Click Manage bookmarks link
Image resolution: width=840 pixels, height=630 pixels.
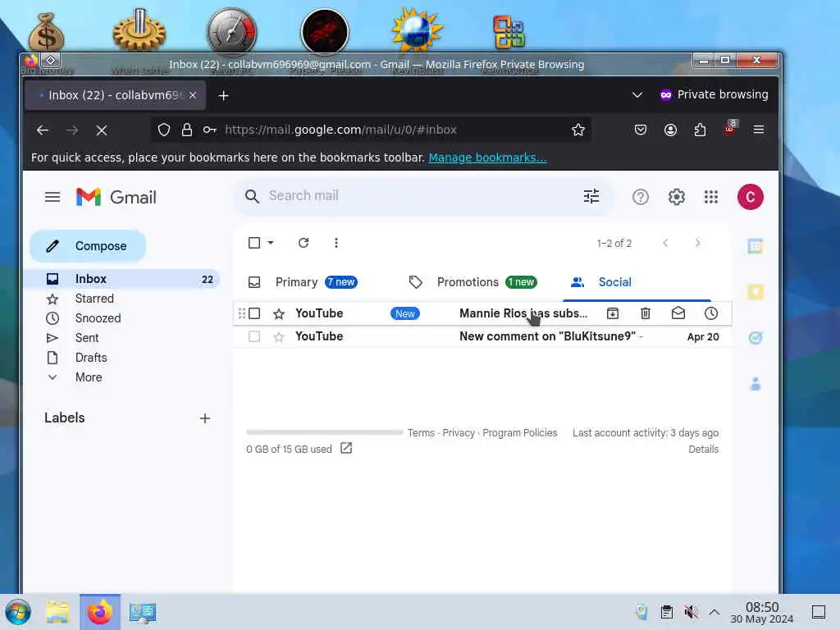487,157
